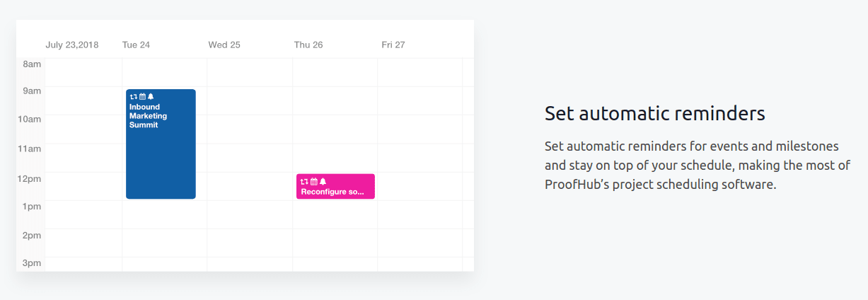The height and width of the screenshot is (300, 868).
Task: Click the bell reminder icon on Inbound Marketing Summit
Action: tap(151, 96)
